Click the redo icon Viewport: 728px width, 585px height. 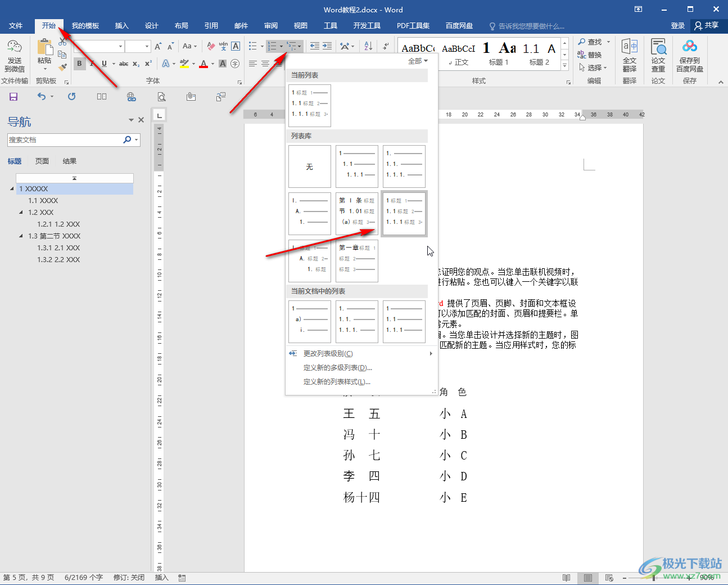71,97
